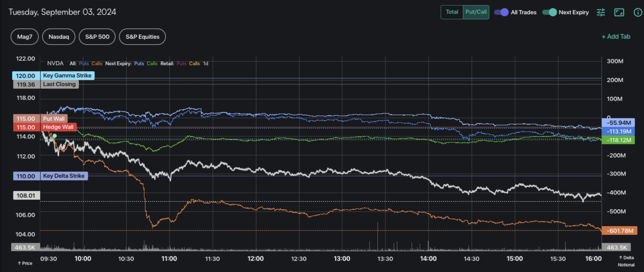Click the Key Gamma Strike level label

[67, 76]
